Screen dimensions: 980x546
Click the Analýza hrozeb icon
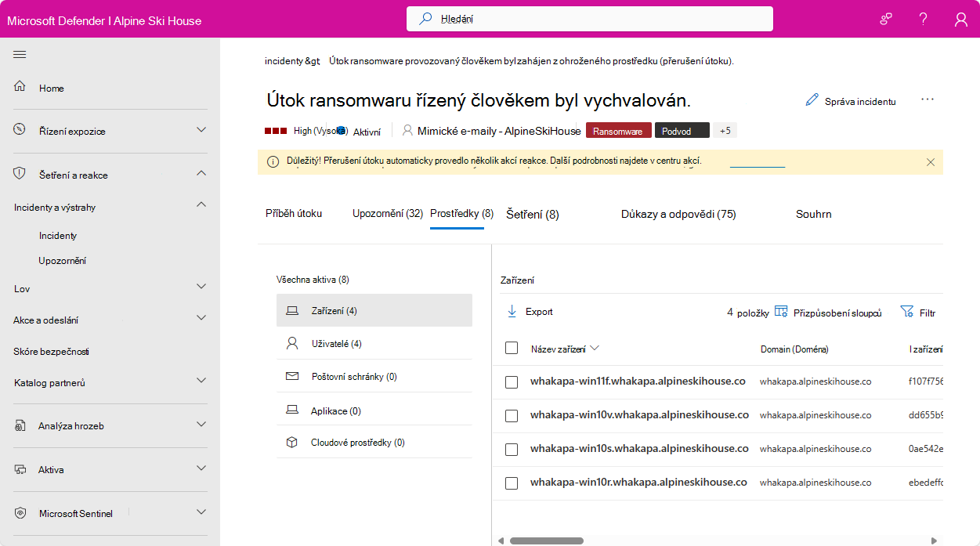coord(21,426)
